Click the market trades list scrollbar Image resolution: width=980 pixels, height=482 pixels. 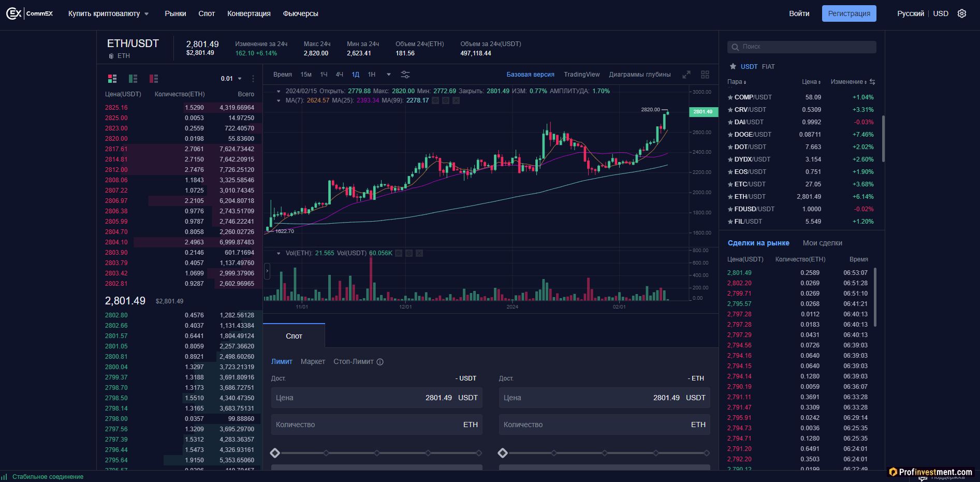875,297
